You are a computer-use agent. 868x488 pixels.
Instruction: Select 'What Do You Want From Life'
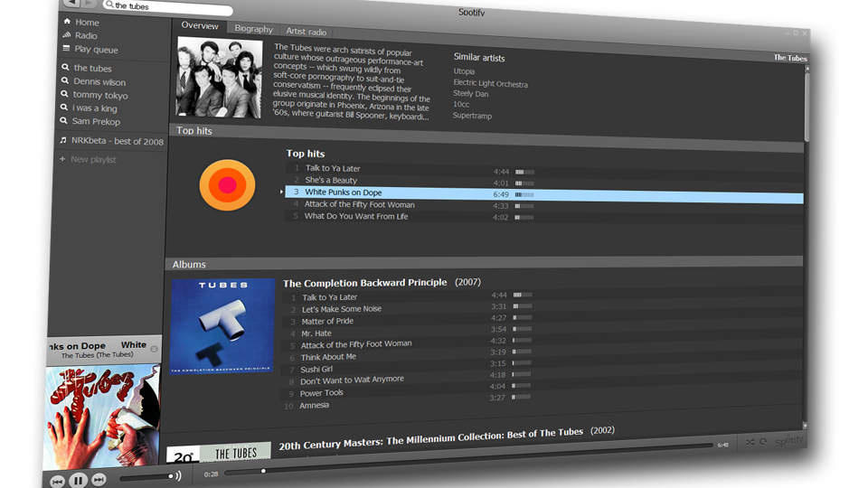pyautogui.click(x=356, y=216)
